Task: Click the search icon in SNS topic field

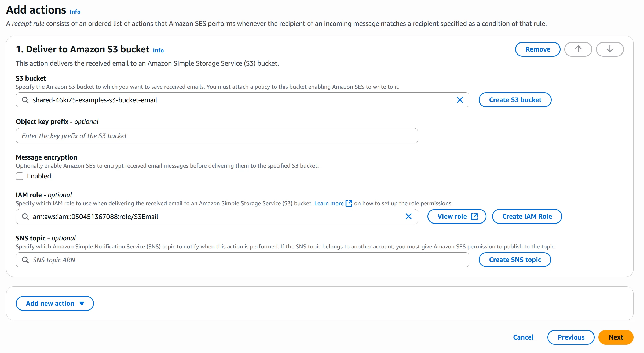Action: [x=25, y=260]
